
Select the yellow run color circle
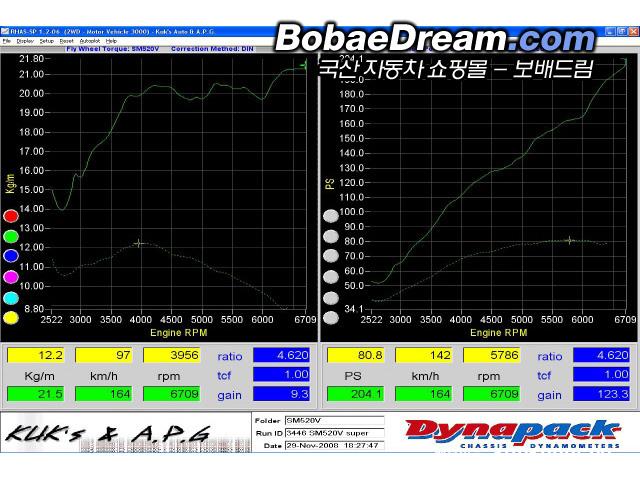(11, 318)
